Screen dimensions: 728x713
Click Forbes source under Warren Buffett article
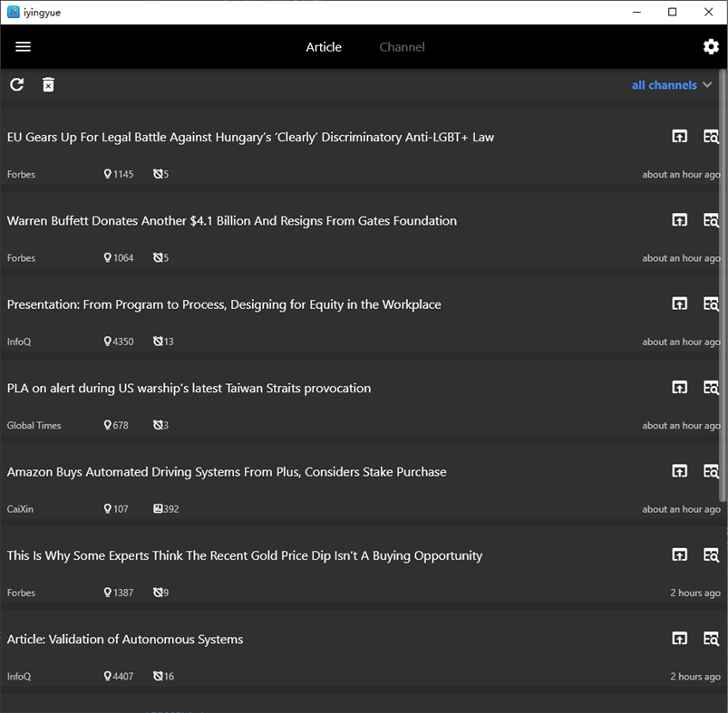point(21,258)
